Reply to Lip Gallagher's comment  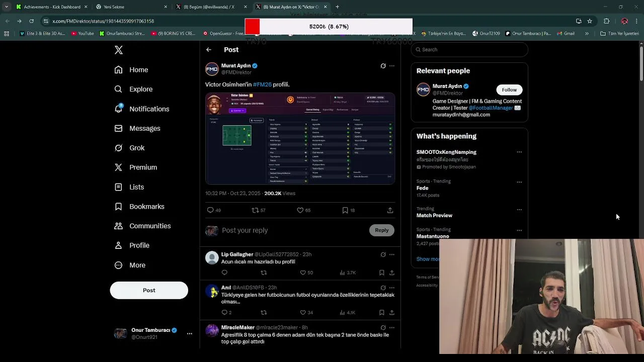(224, 273)
